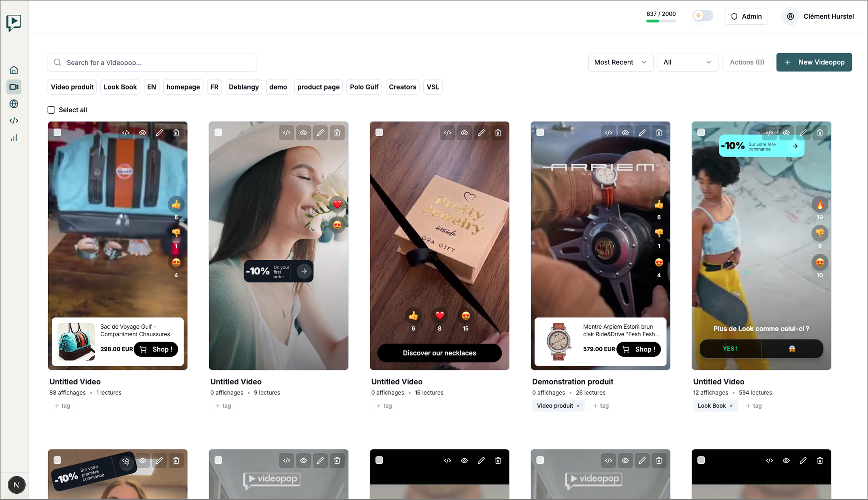Filter by the Look Book tag

120,87
